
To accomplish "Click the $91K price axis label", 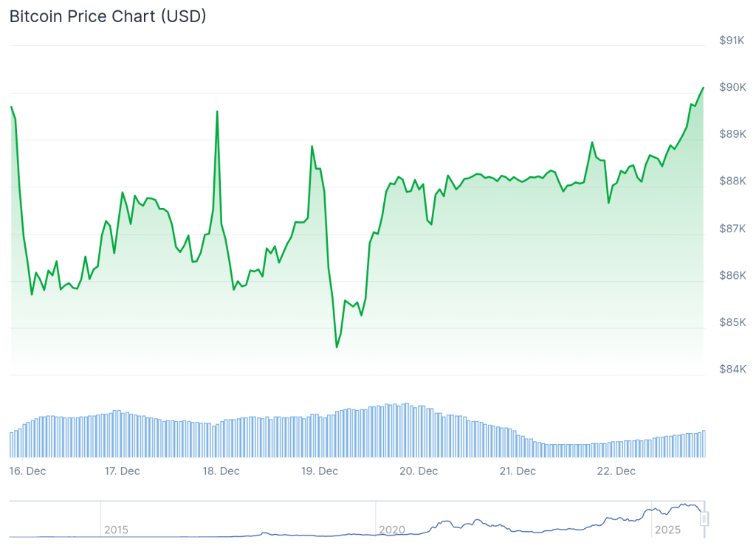I will (732, 41).
